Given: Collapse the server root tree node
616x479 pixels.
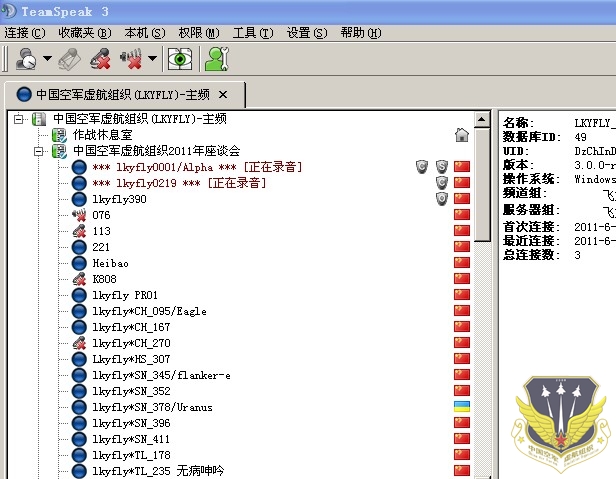Looking at the screenshot, I should [18, 119].
